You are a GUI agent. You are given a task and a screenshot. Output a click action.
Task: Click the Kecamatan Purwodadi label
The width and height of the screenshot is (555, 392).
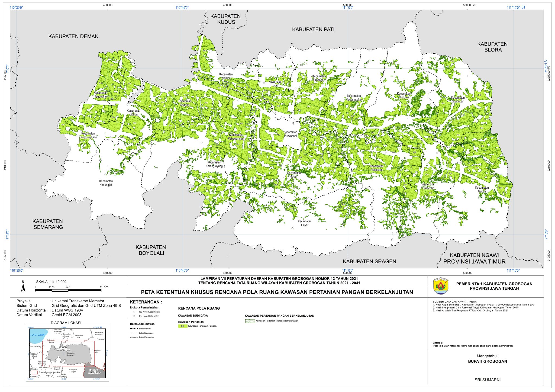(290, 134)
